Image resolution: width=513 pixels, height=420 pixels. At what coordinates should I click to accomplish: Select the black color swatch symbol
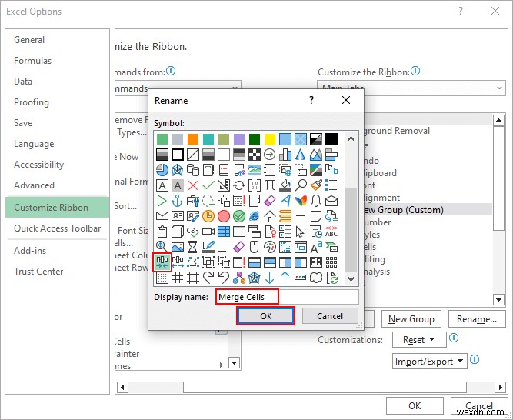[331, 139]
